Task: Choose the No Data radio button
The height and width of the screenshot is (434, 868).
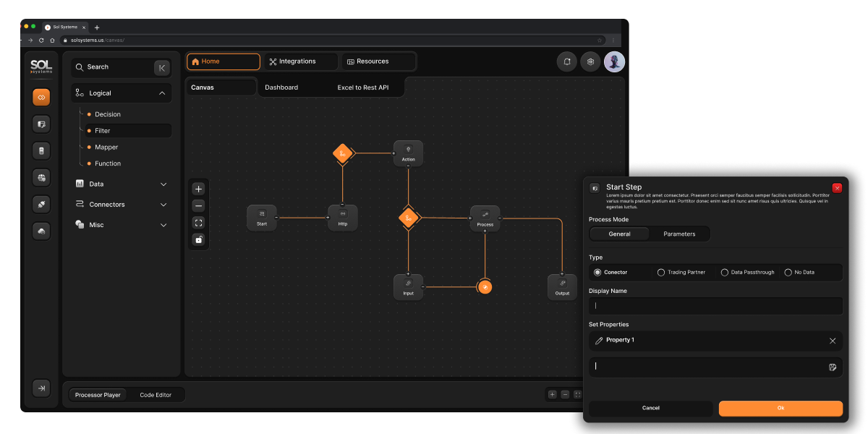Action: 799,273
